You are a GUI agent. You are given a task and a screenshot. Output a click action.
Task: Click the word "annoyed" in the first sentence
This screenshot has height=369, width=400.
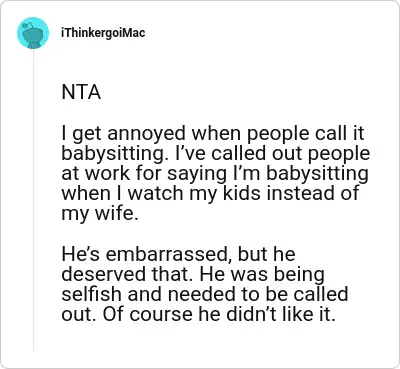pyautogui.click(x=146, y=134)
